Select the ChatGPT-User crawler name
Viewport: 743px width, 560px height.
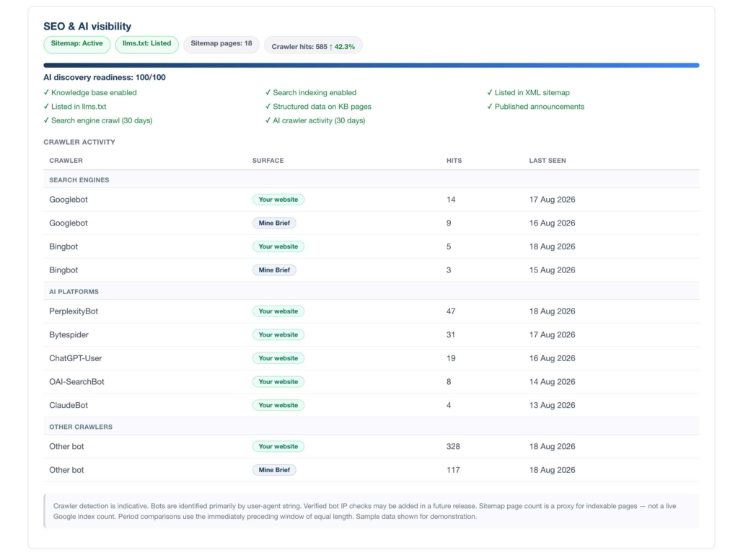click(x=75, y=358)
